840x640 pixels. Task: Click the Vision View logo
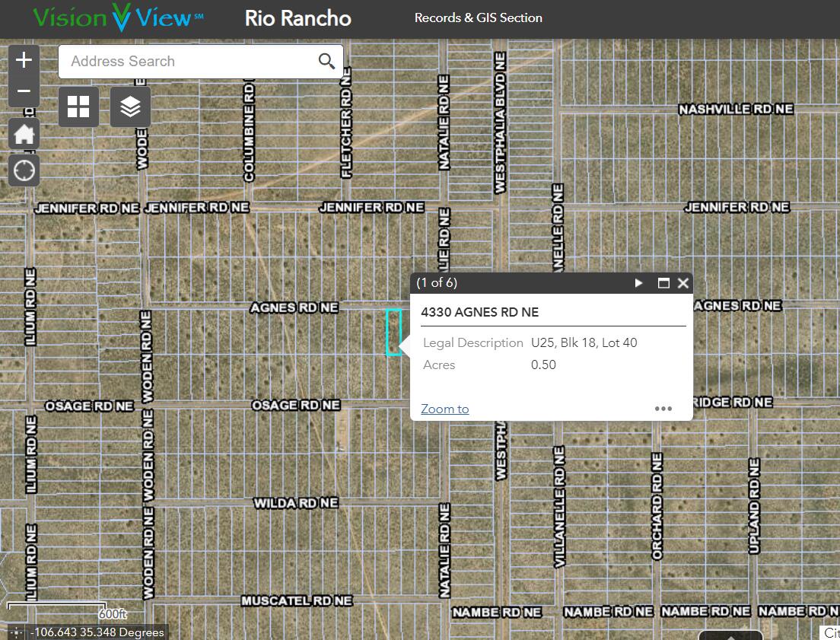(x=118, y=18)
